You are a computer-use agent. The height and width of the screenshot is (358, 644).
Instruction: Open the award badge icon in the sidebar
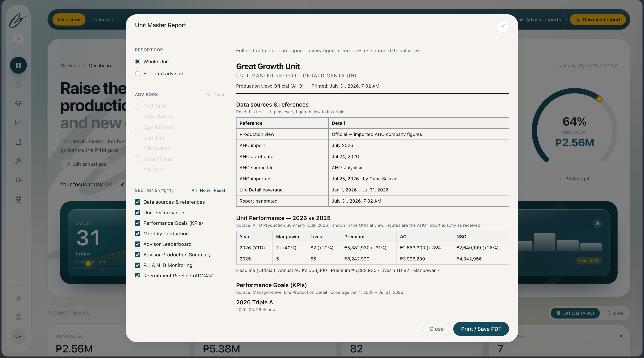18,199
